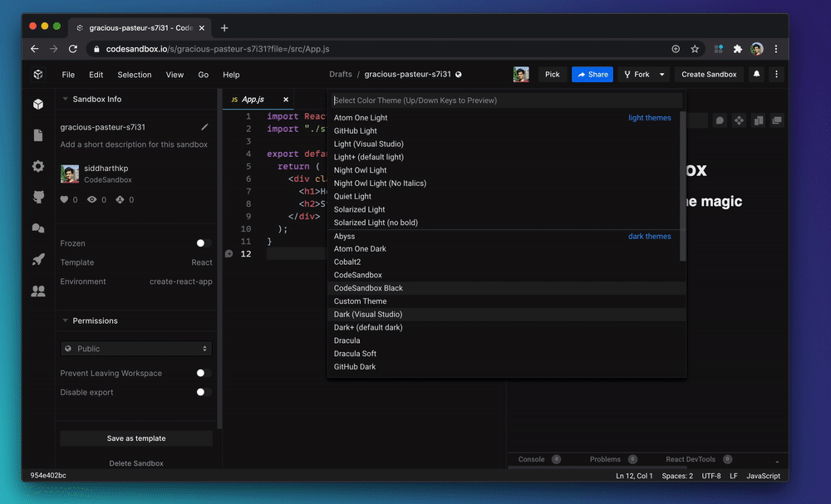This screenshot has width=831, height=504.
Task: Open Chrome profile avatar
Action: pyautogui.click(x=757, y=49)
